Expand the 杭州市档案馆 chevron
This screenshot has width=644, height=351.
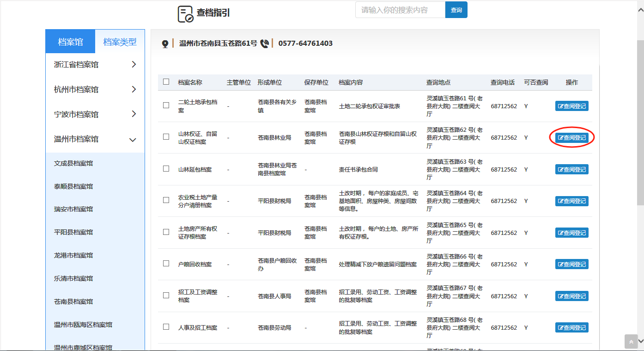(x=134, y=89)
